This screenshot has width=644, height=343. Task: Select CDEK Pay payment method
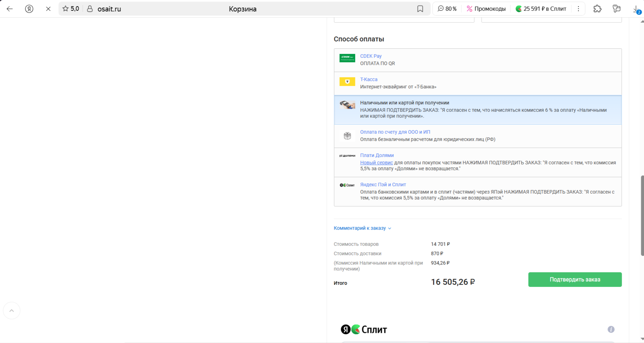coord(371,56)
